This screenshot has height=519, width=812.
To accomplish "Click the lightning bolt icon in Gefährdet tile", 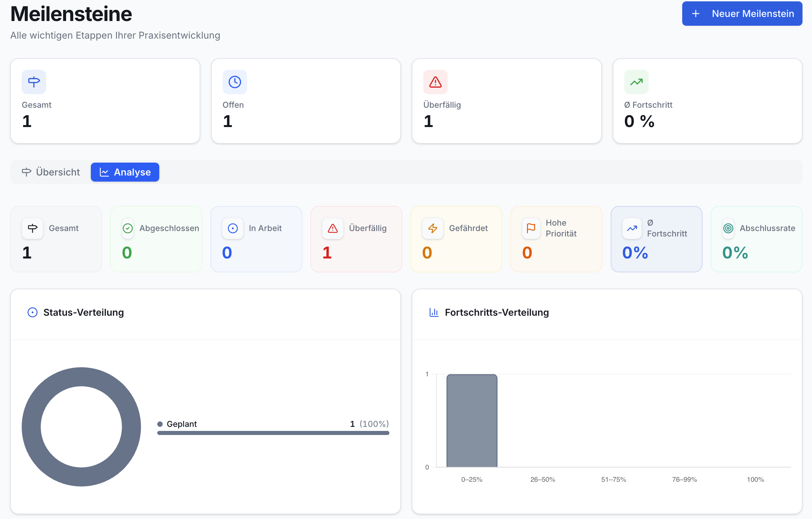I will click(433, 228).
